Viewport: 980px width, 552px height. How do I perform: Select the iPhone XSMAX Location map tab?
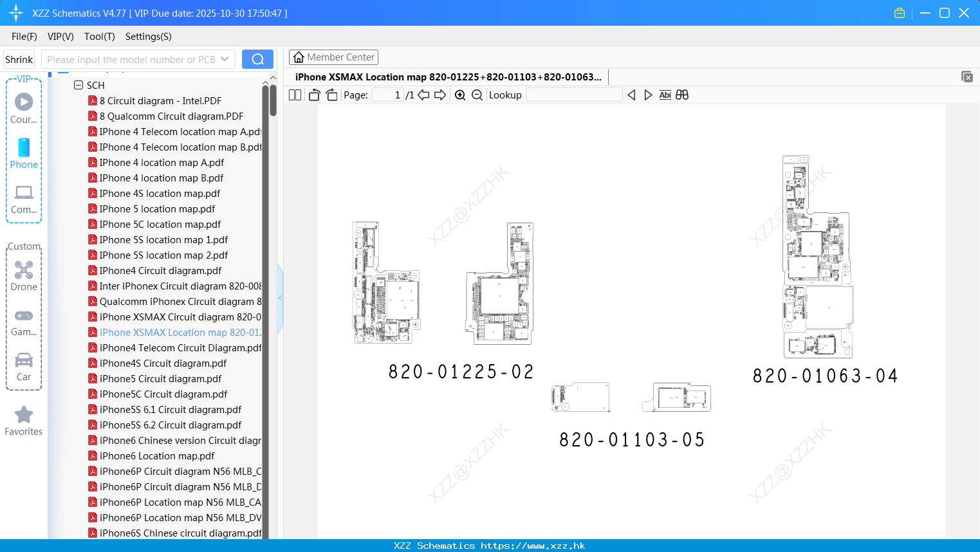click(x=448, y=77)
